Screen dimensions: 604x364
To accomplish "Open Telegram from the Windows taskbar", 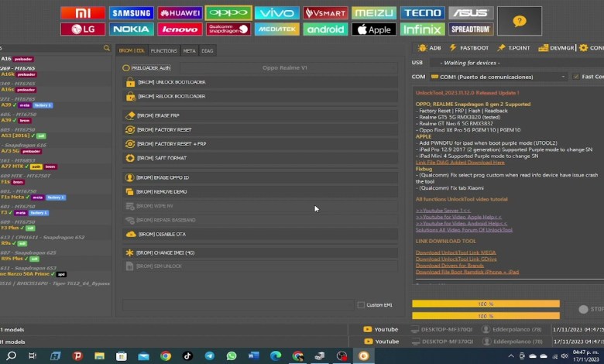I will pyautogui.click(x=209, y=356).
